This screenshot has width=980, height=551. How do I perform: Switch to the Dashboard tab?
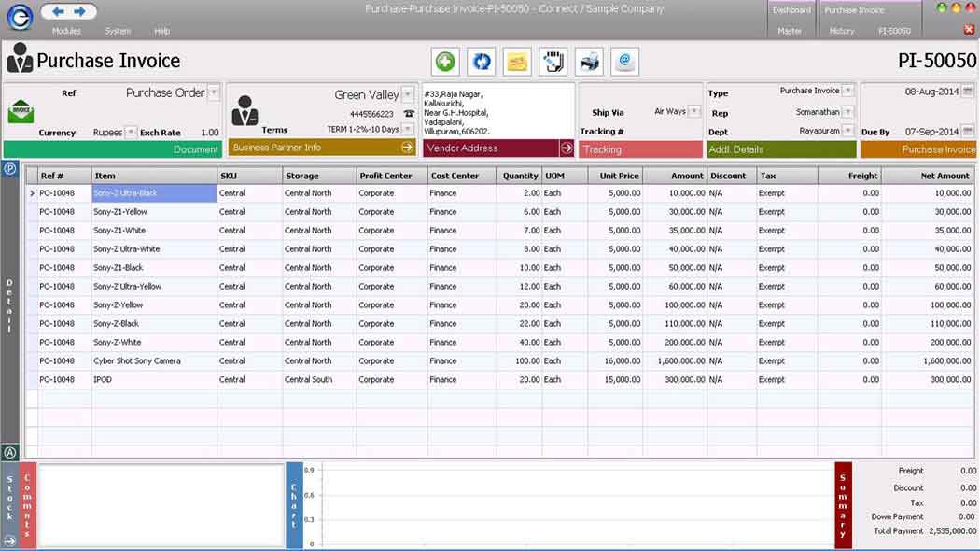tap(790, 10)
